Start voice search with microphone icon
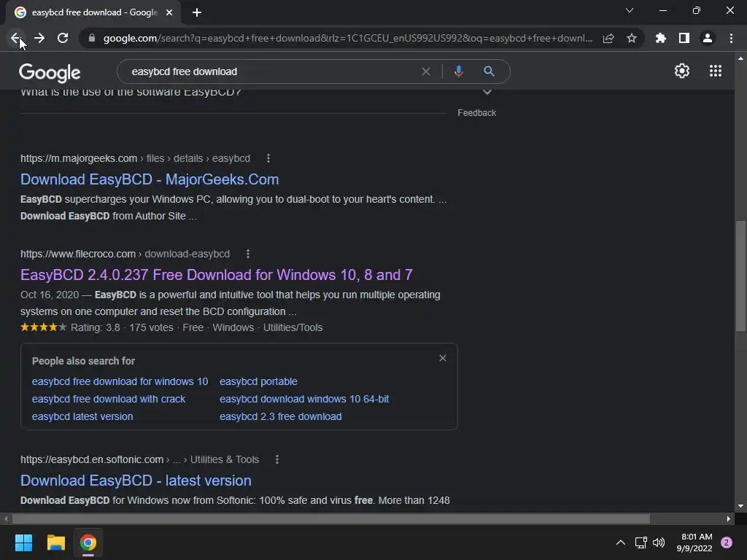The height and width of the screenshot is (560, 747). click(458, 71)
